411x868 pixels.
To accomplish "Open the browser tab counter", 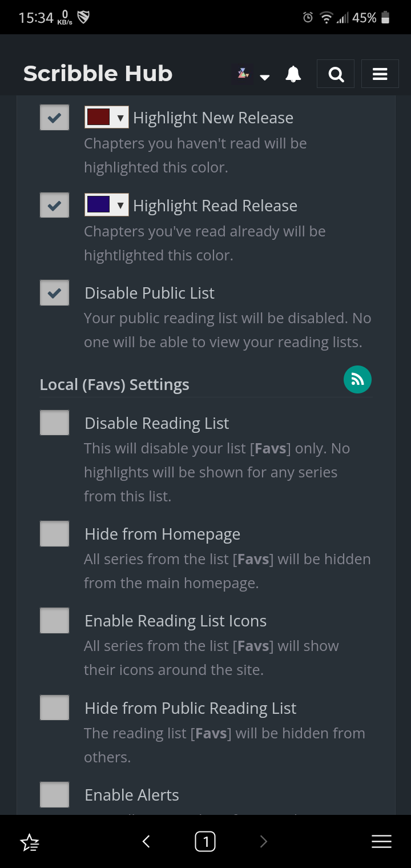I will 205,841.
